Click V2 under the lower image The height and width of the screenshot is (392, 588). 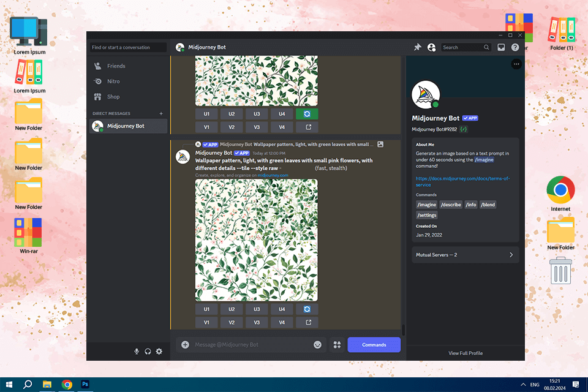232,322
